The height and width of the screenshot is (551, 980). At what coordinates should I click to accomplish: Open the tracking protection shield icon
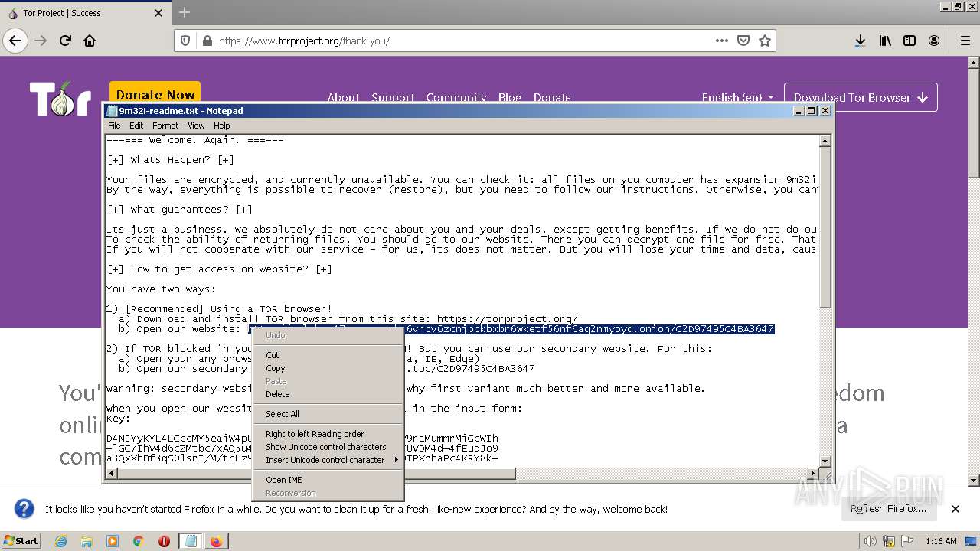tap(185, 41)
